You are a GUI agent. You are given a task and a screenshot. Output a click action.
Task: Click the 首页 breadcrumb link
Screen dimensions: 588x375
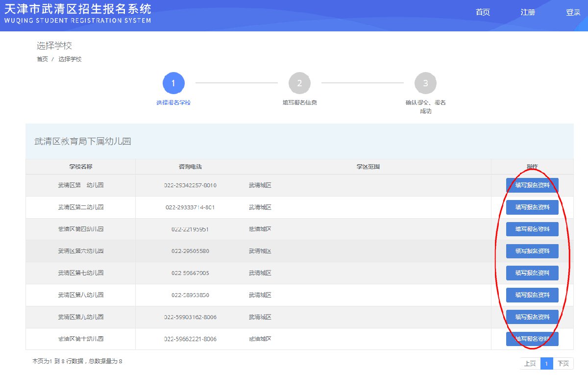[42, 59]
